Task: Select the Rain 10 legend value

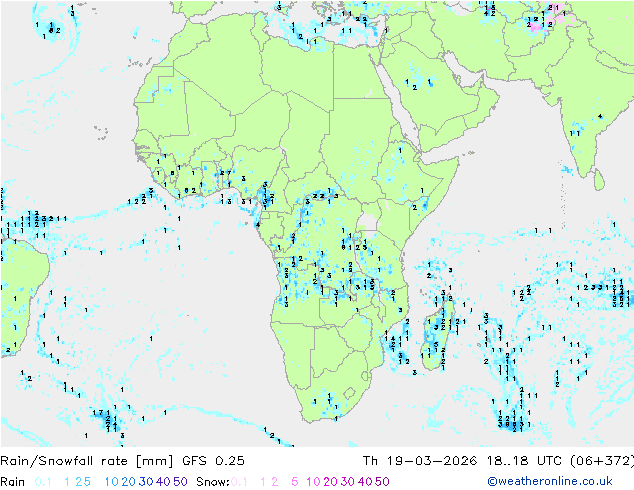Action: pos(111,482)
